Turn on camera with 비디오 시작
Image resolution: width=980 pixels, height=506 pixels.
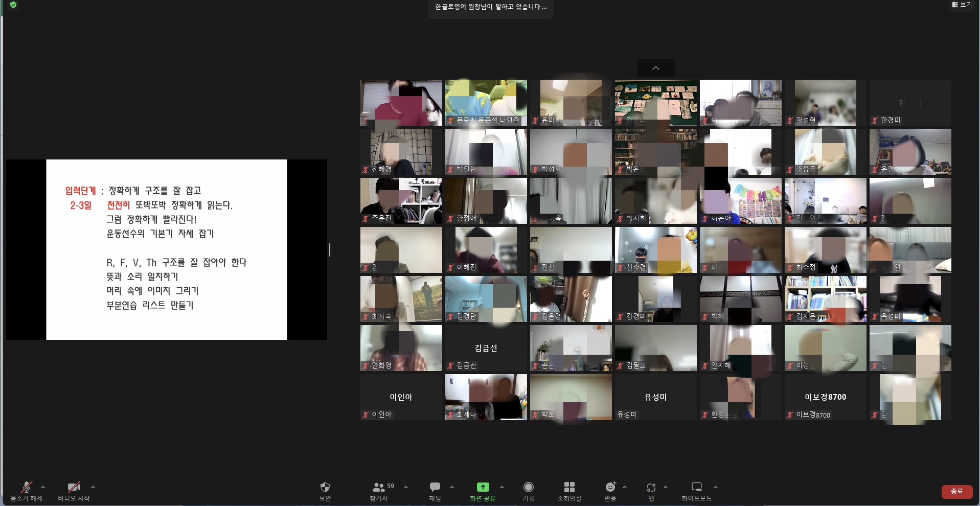[x=74, y=487]
